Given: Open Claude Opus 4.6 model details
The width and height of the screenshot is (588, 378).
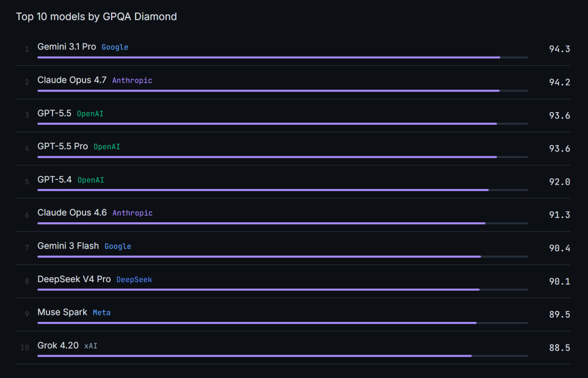Looking at the screenshot, I should (72, 212).
